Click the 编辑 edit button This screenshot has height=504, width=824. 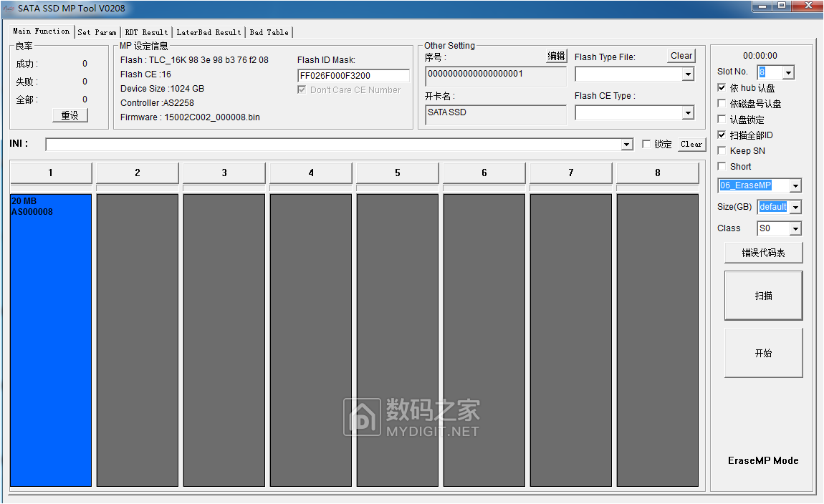click(x=556, y=56)
